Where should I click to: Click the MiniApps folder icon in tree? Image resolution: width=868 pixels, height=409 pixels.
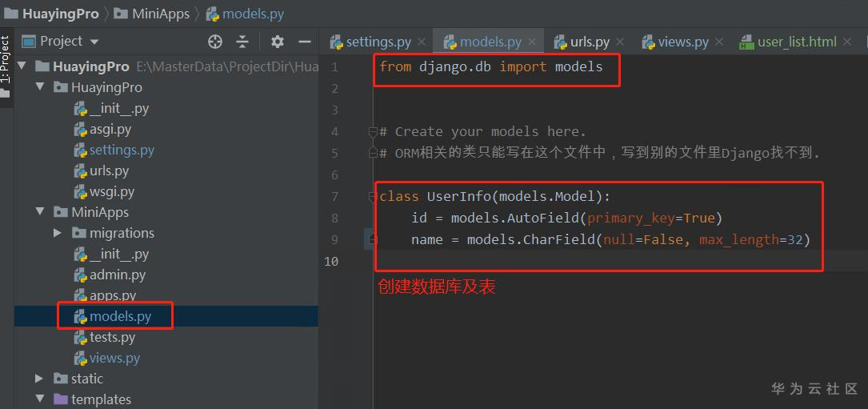coord(61,212)
